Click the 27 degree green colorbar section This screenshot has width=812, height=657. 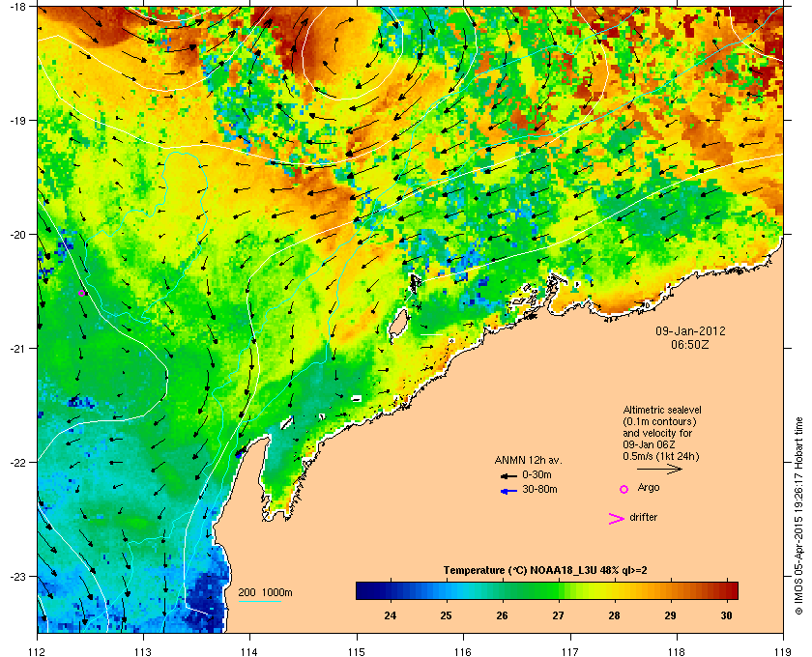pyautogui.click(x=557, y=590)
